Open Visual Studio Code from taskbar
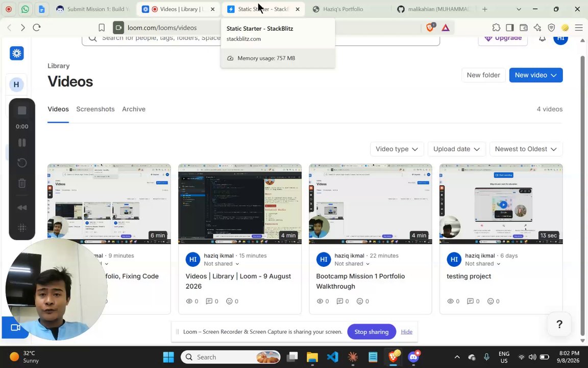The image size is (588, 368). [332, 357]
